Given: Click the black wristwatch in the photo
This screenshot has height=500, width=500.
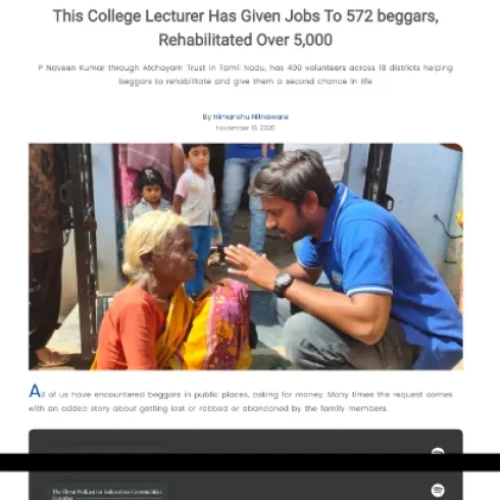Looking at the screenshot, I should point(283,284).
